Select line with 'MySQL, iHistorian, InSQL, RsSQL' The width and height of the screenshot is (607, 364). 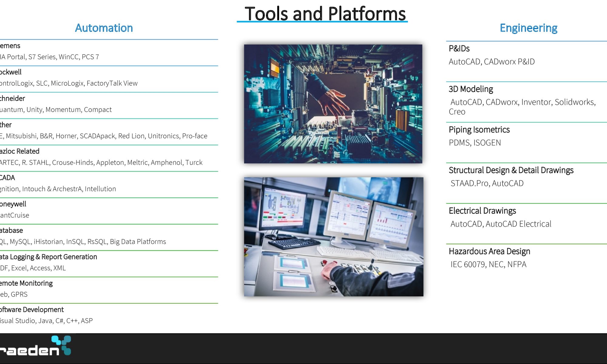pos(83,241)
